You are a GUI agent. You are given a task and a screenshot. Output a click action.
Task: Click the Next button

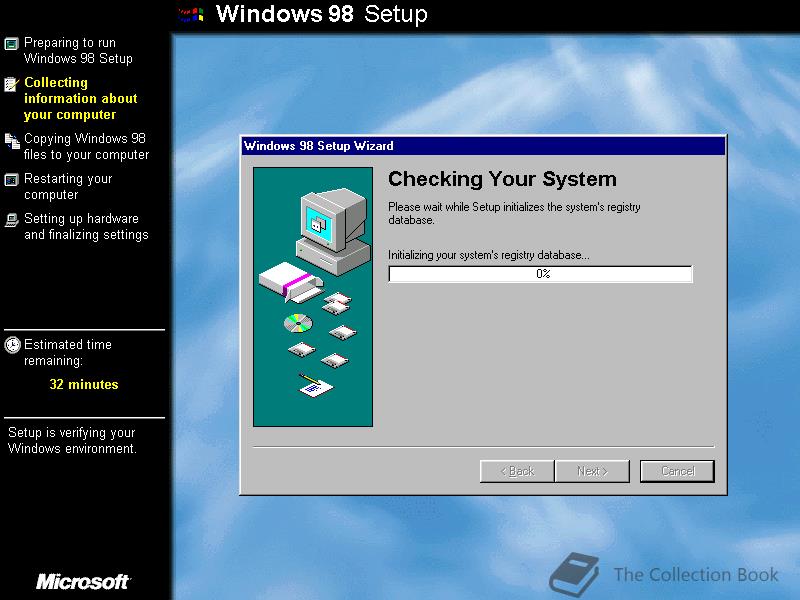592,471
